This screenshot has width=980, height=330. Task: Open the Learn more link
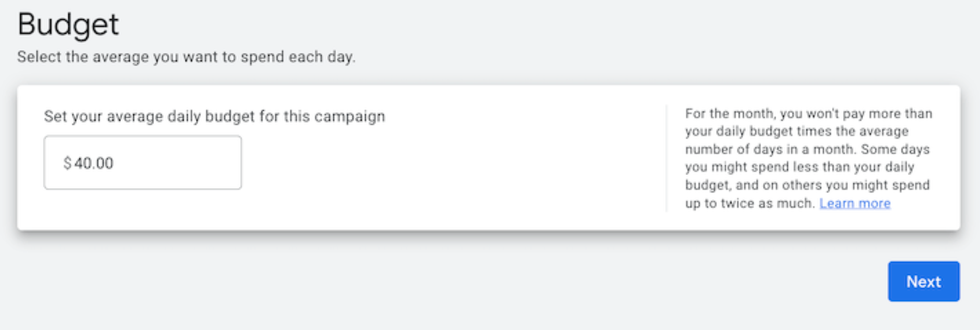pyautogui.click(x=854, y=203)
